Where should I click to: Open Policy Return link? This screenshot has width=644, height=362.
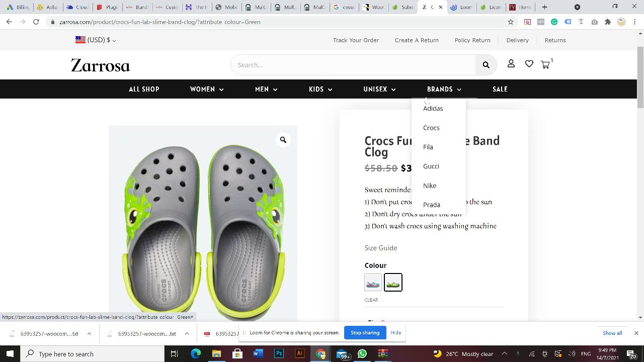point(472,40)
